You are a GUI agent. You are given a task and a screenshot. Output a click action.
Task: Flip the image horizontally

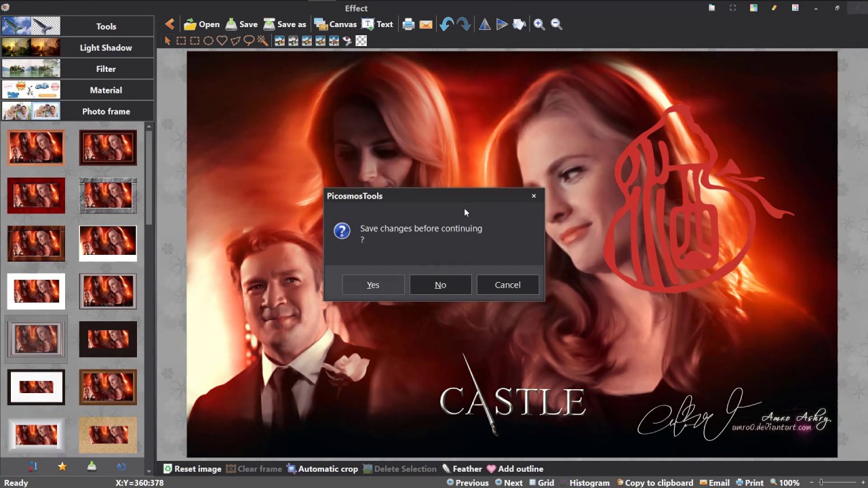tap(485, 24)
